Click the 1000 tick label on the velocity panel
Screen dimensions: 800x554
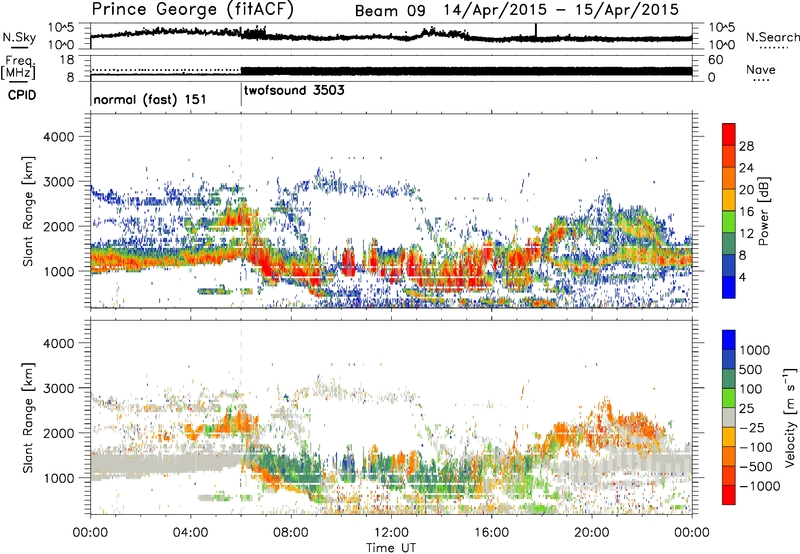click(x=58, y=478)
